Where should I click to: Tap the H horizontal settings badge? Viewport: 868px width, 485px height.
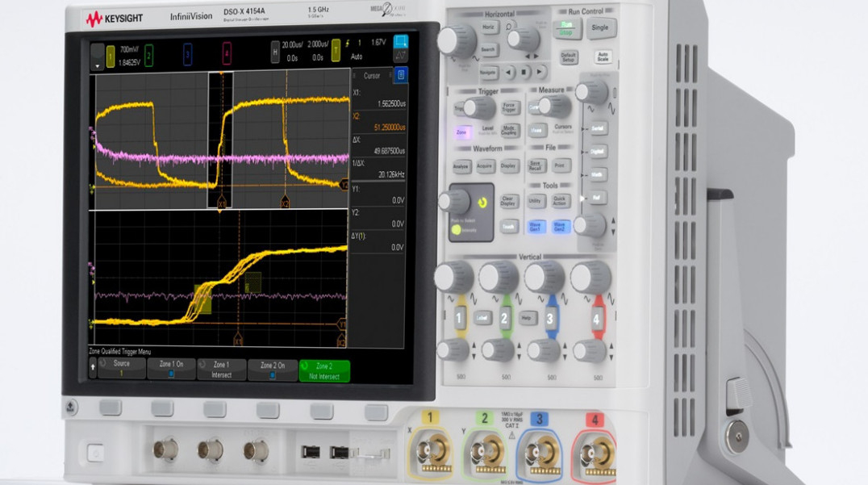(275, 52)
